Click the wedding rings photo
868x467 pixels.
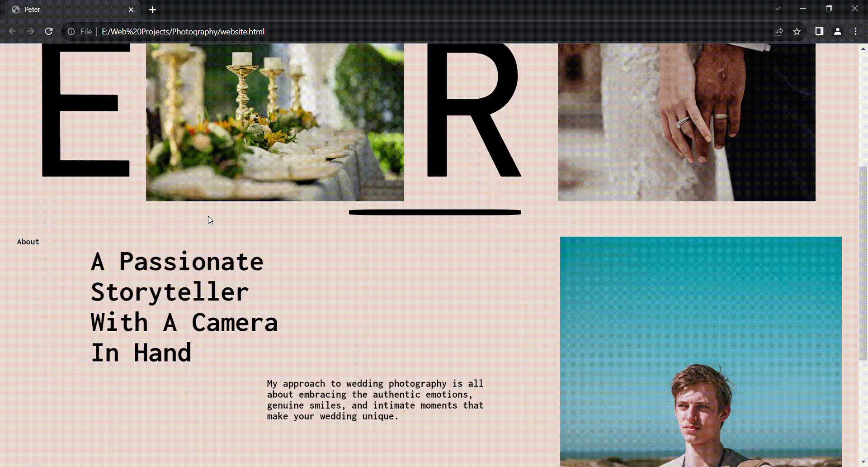(x=686, y=121)
